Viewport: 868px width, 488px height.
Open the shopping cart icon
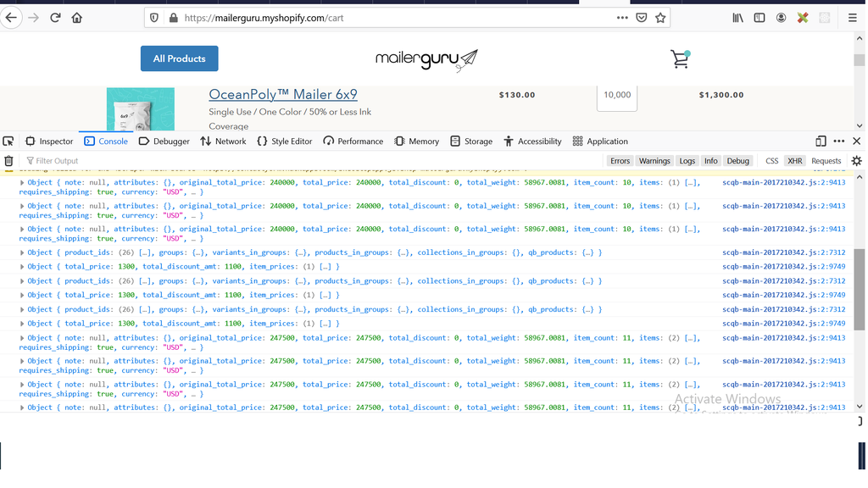coord(680,58)
